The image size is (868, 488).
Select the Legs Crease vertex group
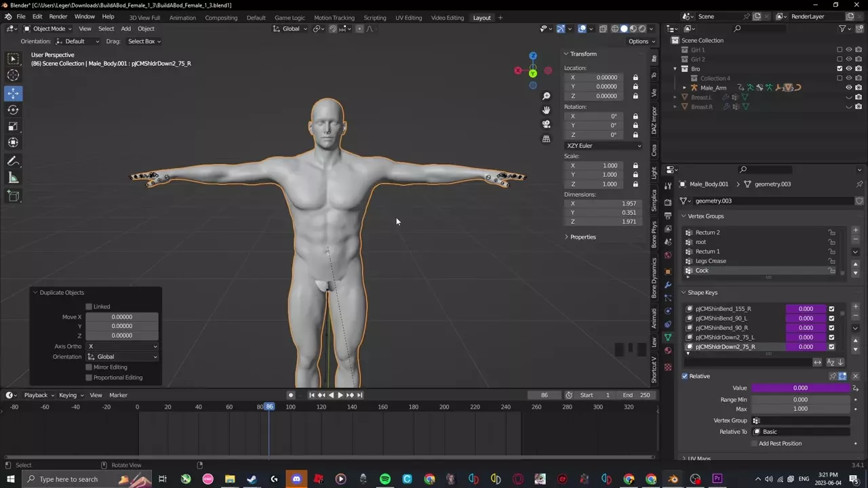[711, 261]
